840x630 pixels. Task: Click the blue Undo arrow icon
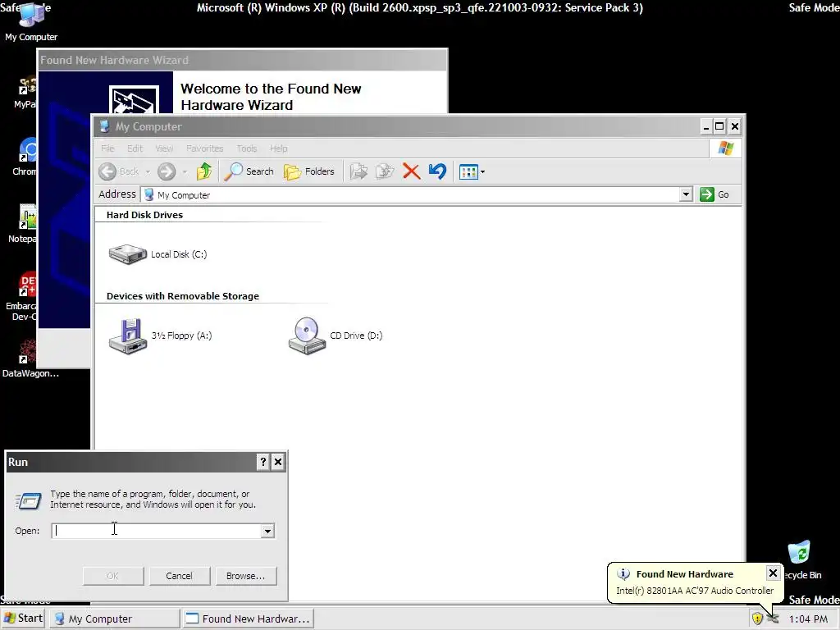pos(437,171)
